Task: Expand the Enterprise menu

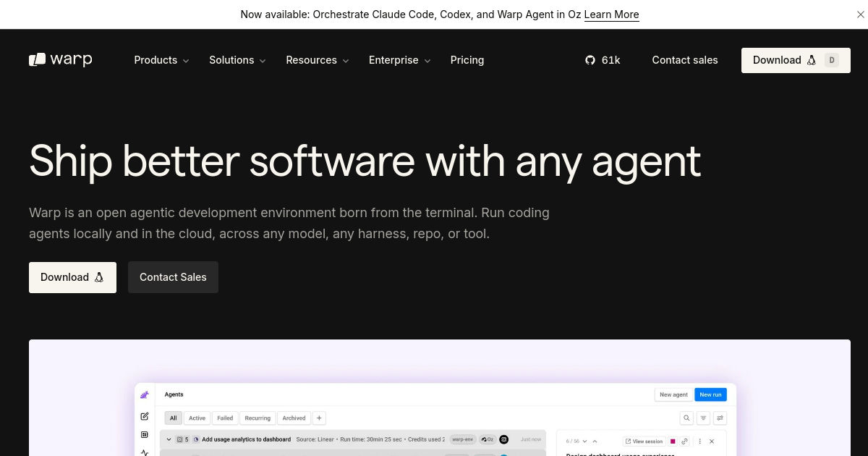Action: coord(399,60)
